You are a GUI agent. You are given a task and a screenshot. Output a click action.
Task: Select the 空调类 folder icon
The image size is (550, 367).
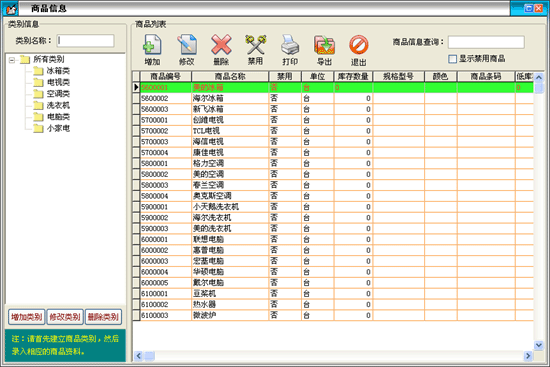coord(38,94)
